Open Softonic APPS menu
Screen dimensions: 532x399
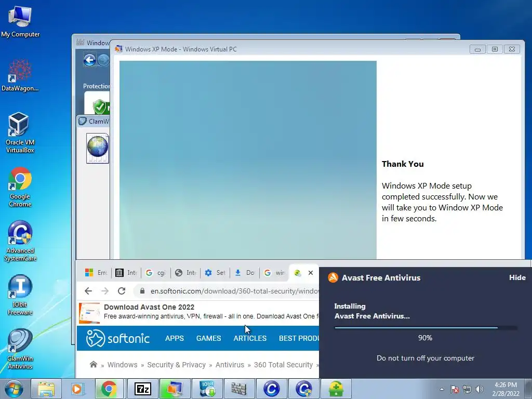point(175,338)
